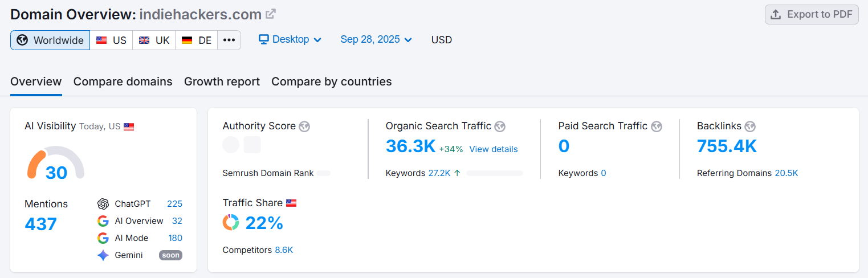Click the Export to PDF button
The height and width of the screenshot is (278, 868).
[x=812, y=14]
